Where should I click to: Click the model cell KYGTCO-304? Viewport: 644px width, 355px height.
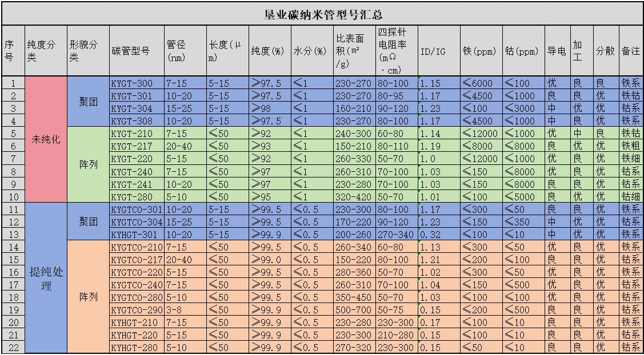point(137,221)
